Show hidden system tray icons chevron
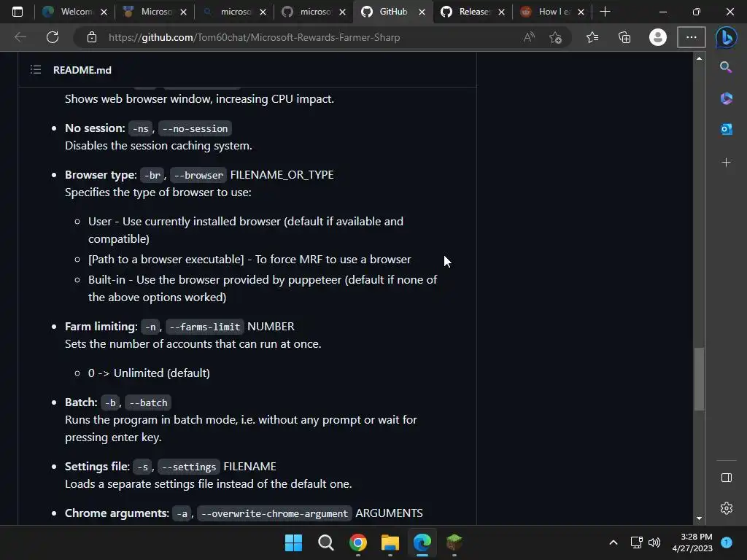 coord(613,542)
